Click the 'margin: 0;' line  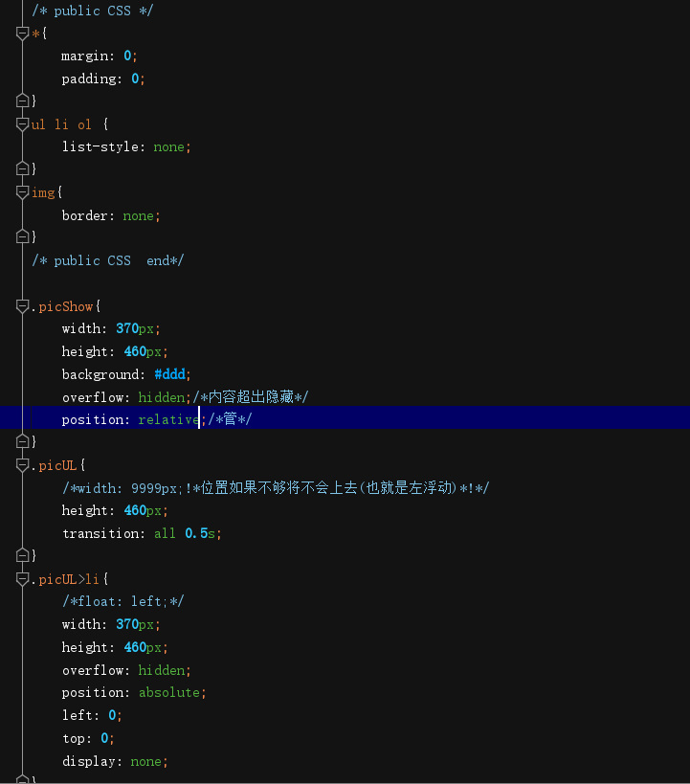tap(99, 56)
